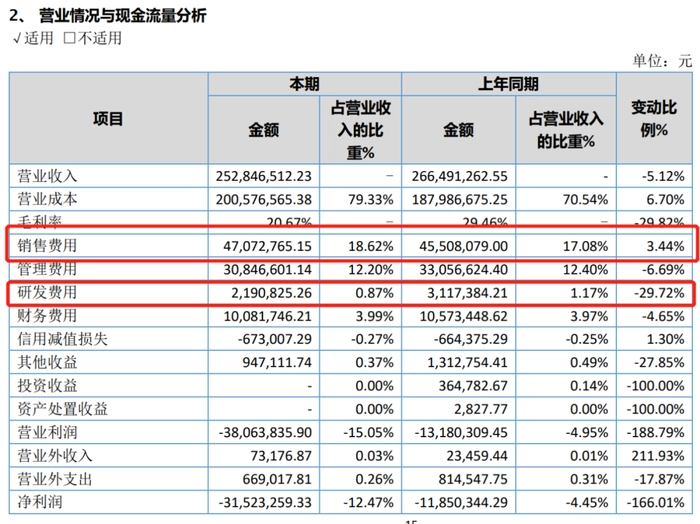This screenshot has width=700, height=524.
Task: Click the 净利润 row label
Action: 40,501
